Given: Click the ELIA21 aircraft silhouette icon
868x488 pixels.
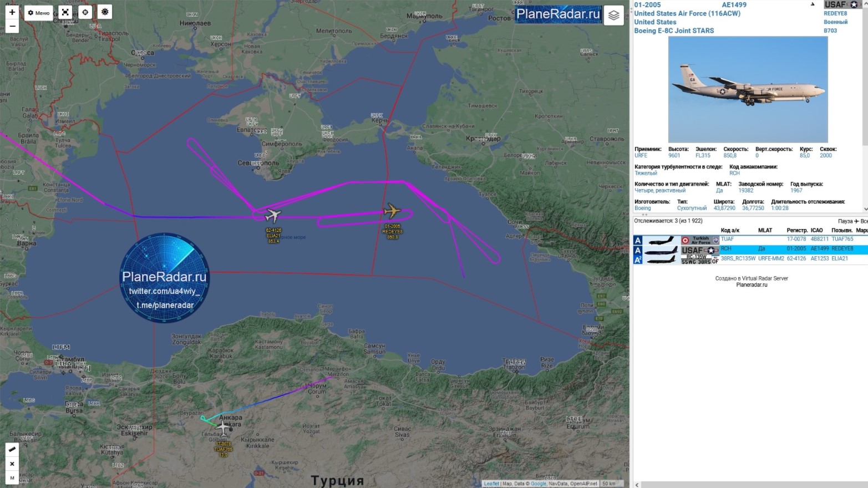Looking at the screenshot, I should [x=661, y=259].
